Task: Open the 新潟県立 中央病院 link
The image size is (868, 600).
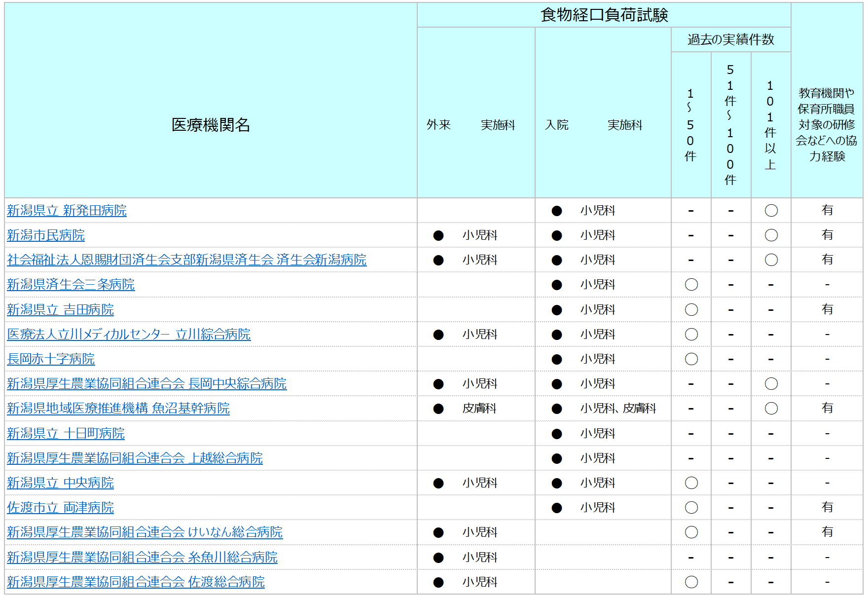Action: pos(60,483)
